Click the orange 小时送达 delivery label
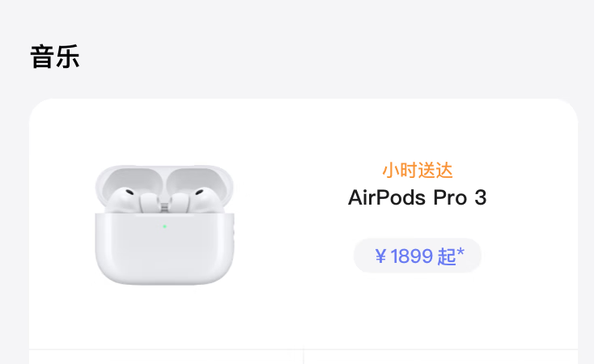Image resolution: width=607 pixels, height=364 pixels. click(x=417, y=170)
